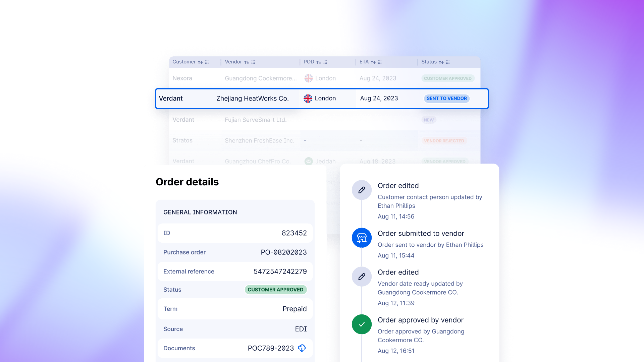Click the SENT TO VENDOR status badge

coord(446,99)
